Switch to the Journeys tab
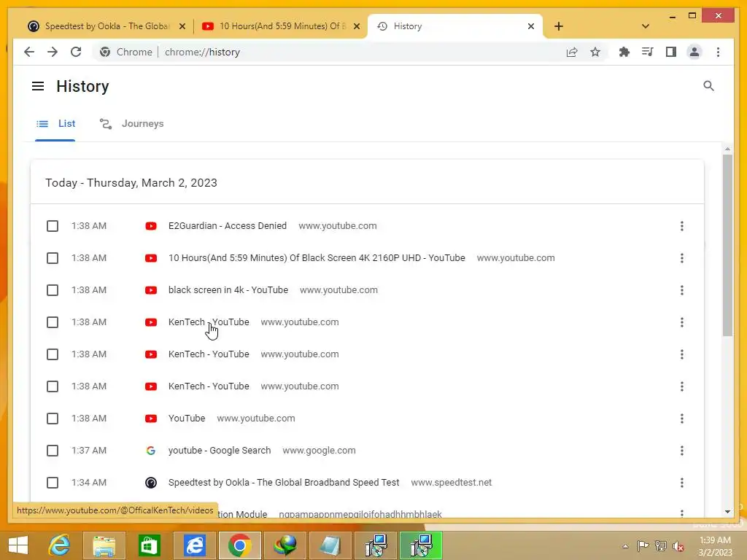This screenshot has height=560, width=747. point(131,124)
